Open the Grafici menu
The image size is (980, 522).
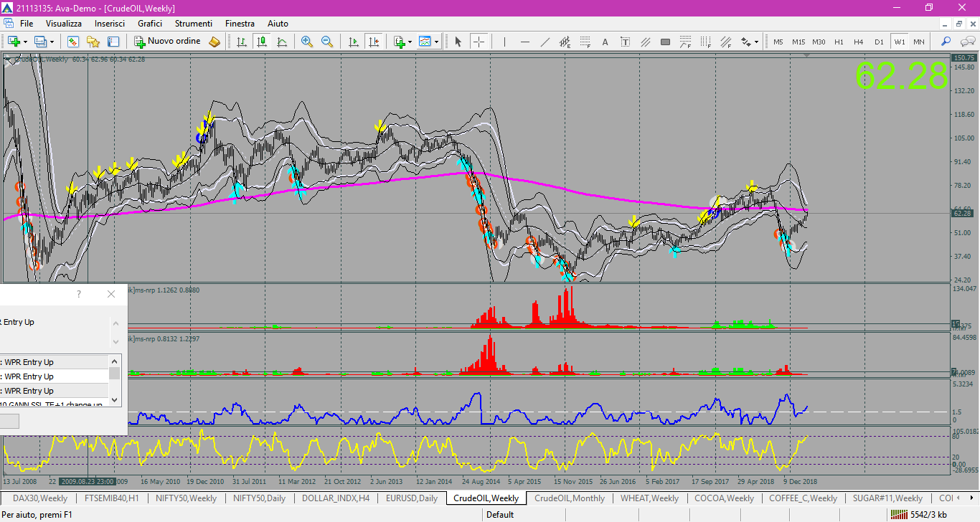pyautogui.click(x=150, y=24)
